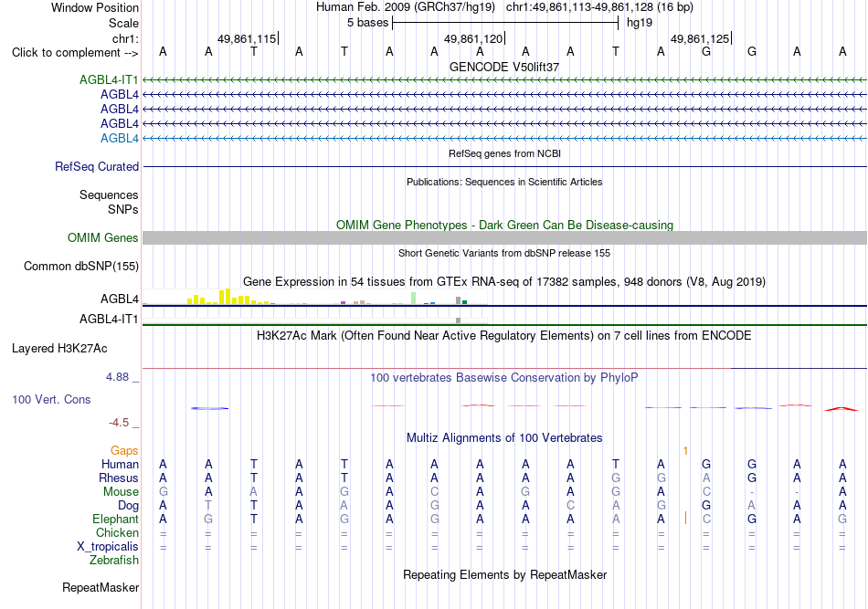Click the 49,861,120 position marker

[x=473, y=38]
